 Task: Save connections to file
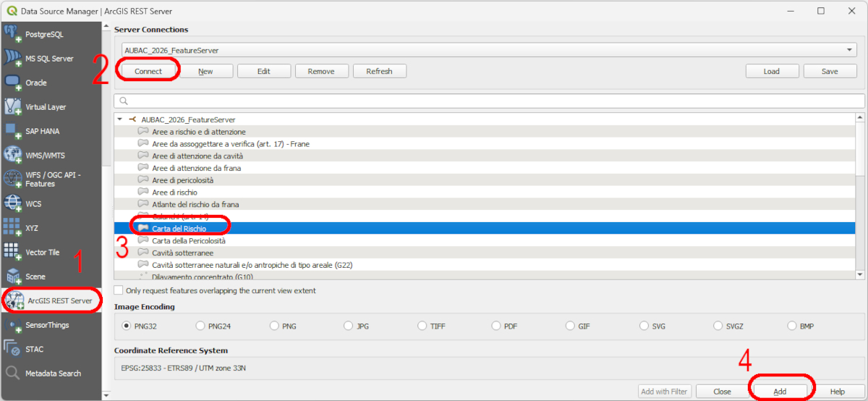click(830, 71)
